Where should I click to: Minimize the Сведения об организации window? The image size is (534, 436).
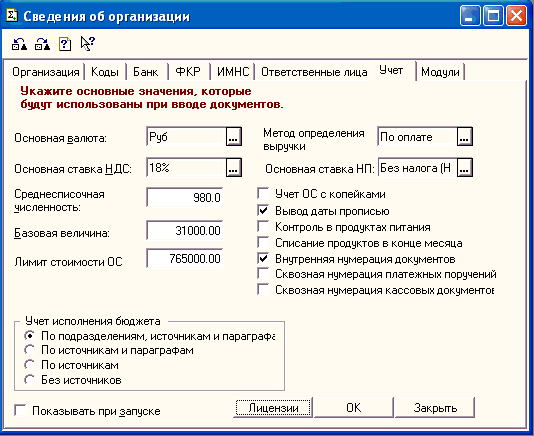470,16
